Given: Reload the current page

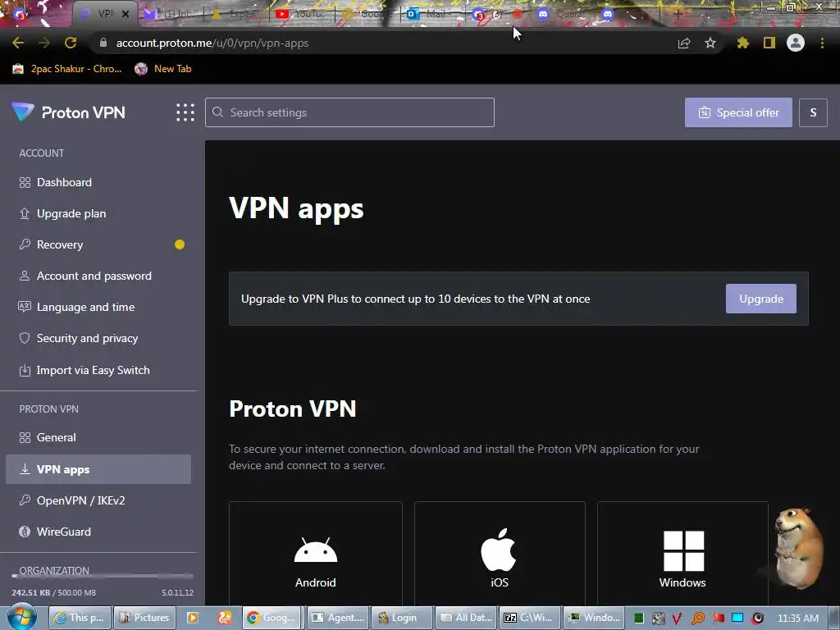Looking at the screenshot, I should [71, 43].
